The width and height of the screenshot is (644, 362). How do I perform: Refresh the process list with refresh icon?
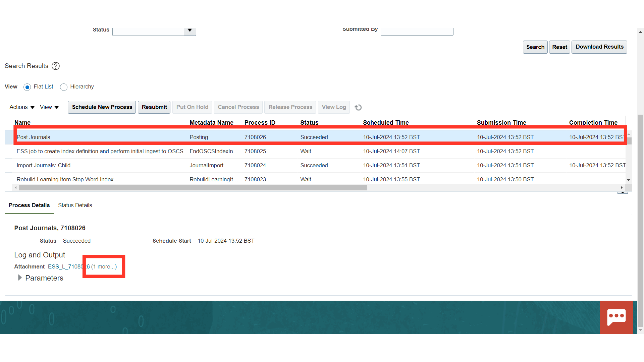coord(358,107)
